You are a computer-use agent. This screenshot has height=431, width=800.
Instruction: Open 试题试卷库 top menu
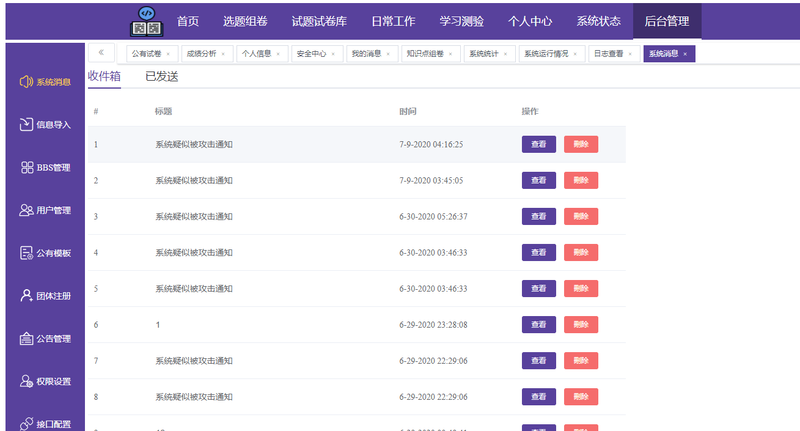319,21
